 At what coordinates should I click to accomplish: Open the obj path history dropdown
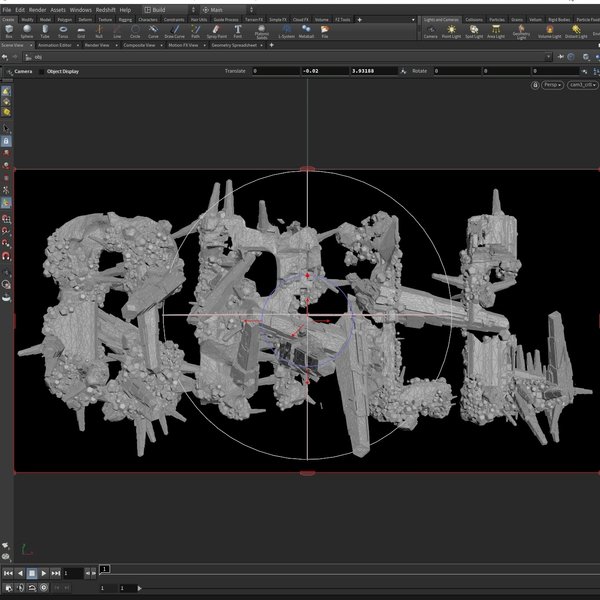pos(548,57)
